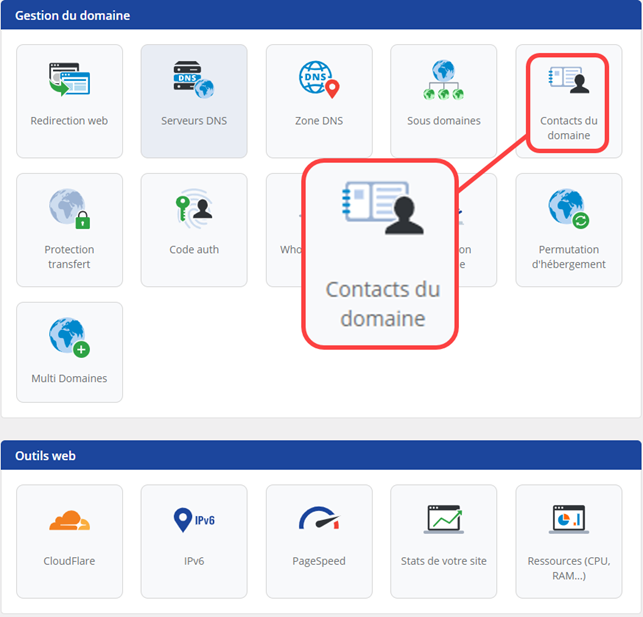Open the Zone DNS tile
Viewport: 643px width, 617px height.
pyautogui.click(x=319, y=101)
